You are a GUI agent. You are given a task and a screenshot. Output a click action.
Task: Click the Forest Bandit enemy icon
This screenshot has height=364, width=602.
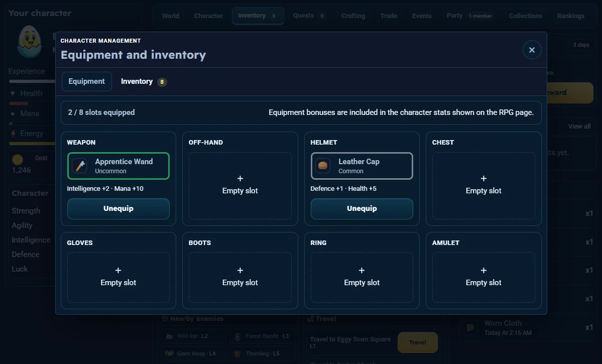[237, 336]
